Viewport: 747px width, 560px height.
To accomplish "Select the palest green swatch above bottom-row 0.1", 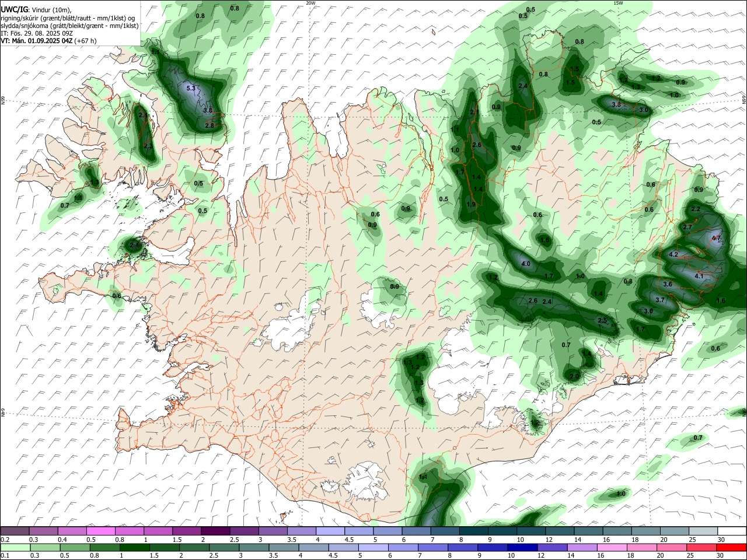I will click(x=15, y=548).
